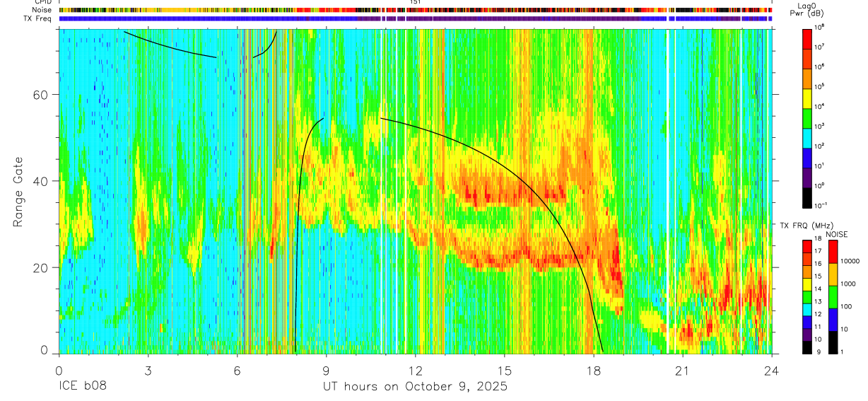This screenshot has width=868, height=401.
Task: Click the power scale label 10⁵
Action: (819, 86)
